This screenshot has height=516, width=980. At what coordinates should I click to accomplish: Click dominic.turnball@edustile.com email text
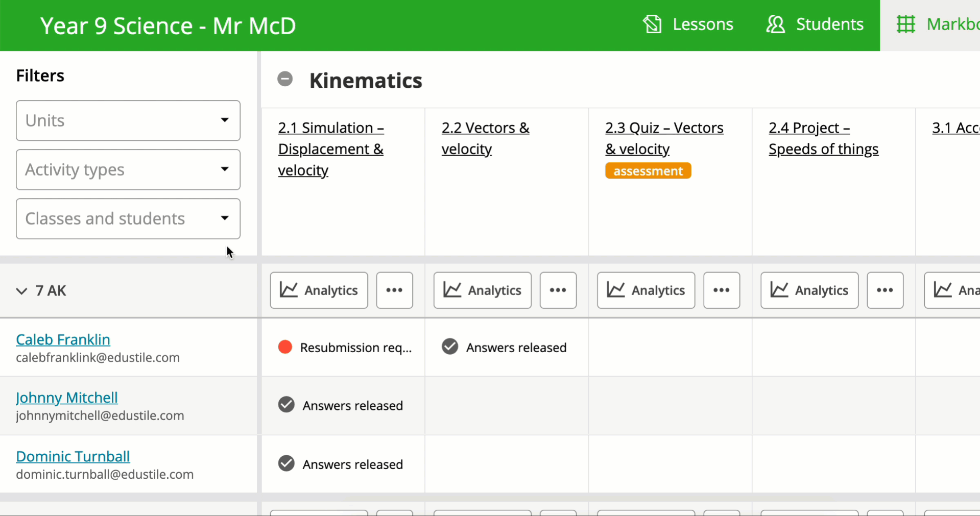pyautogui.click(x=105, y=475)
